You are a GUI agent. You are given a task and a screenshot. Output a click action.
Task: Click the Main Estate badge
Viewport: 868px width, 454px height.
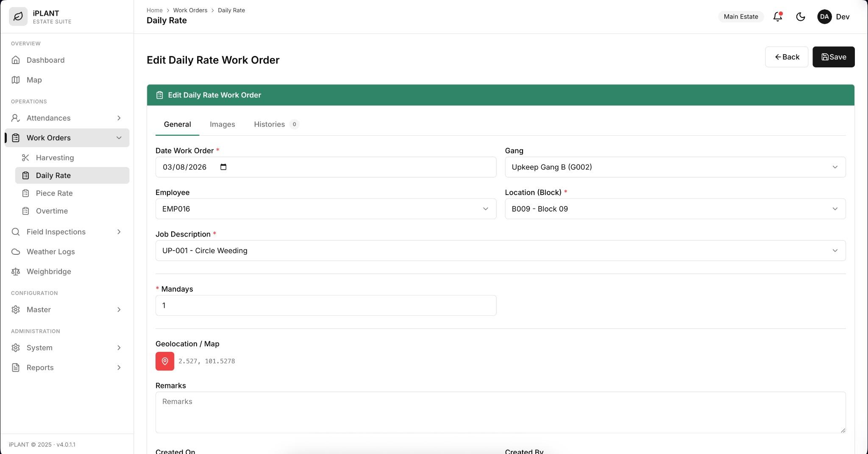[x=741, y=17]
